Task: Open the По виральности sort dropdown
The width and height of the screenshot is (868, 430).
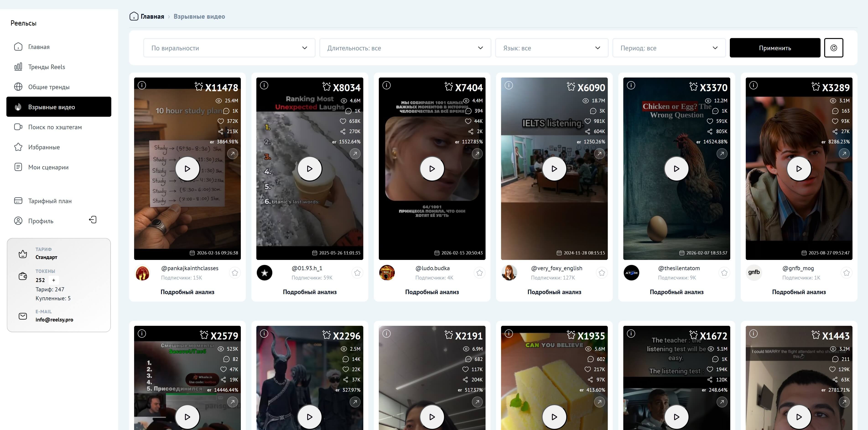Action: (x=229, y=48)
